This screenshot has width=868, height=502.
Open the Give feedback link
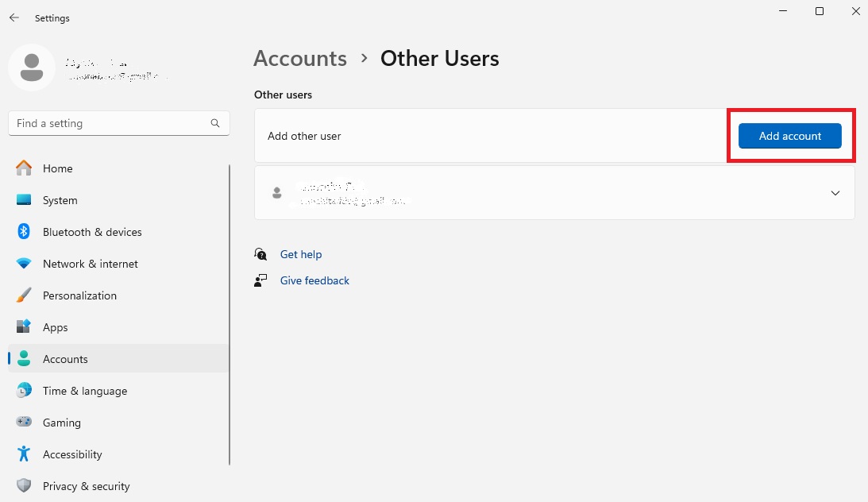pos(314,280)
